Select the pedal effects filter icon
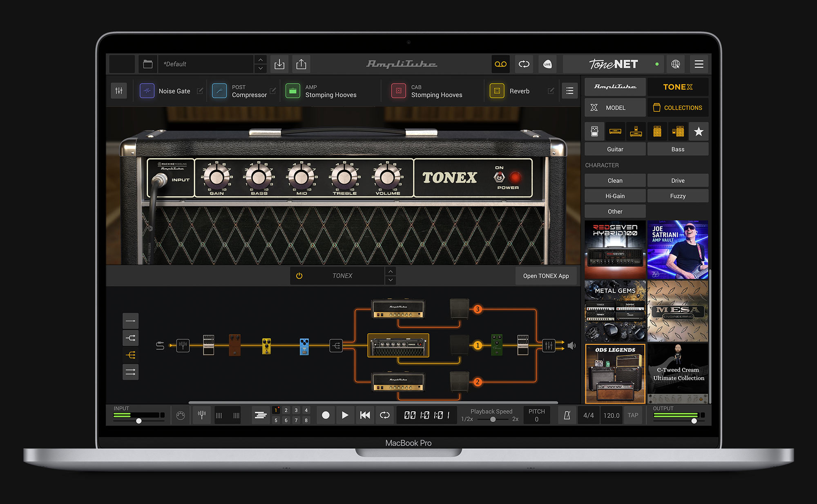Viewport: 817px width, 504px height. click(594, 131)
